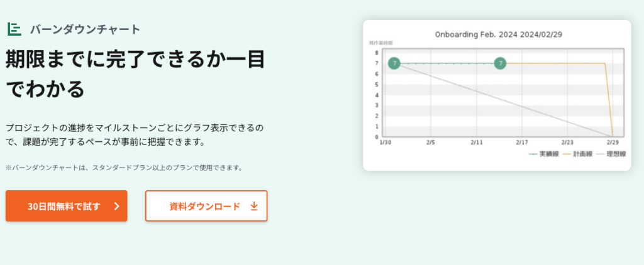644x265 pixels.
Task: Click the 実績線 legend entry
Action: point(545,153)
